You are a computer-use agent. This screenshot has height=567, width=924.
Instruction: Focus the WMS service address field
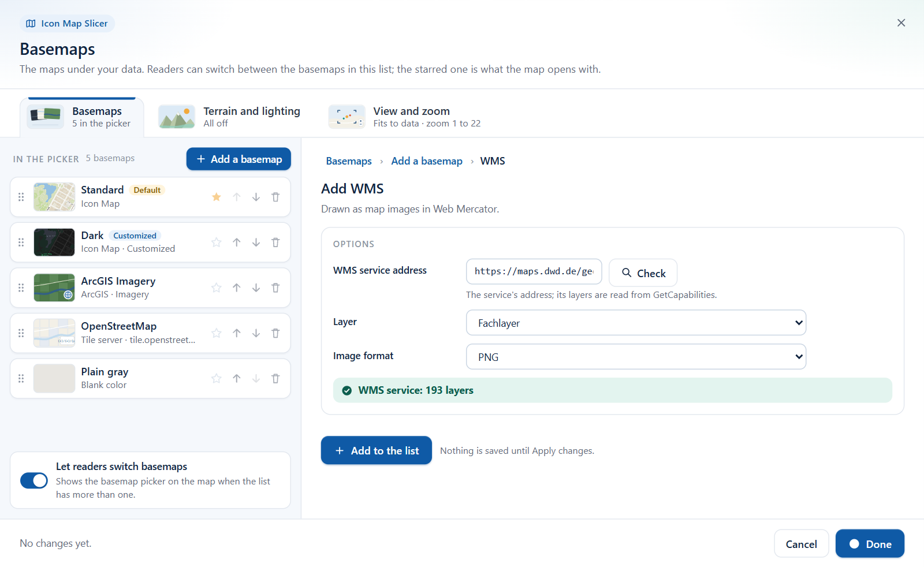tap(534, 271)
